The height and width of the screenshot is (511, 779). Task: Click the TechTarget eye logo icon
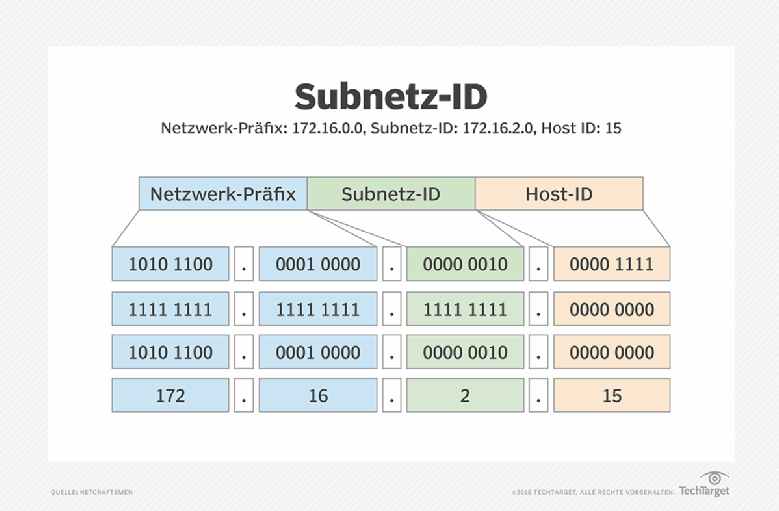click(x=714, y=477)
